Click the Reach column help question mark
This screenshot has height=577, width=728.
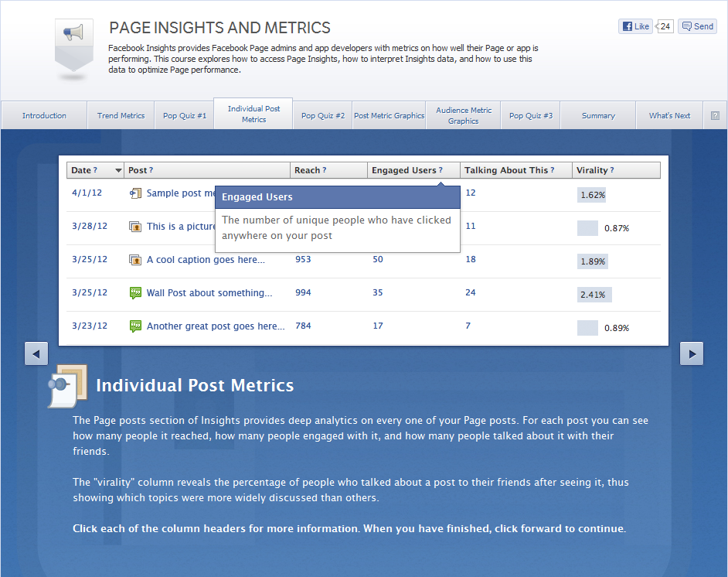coord(324,170)
